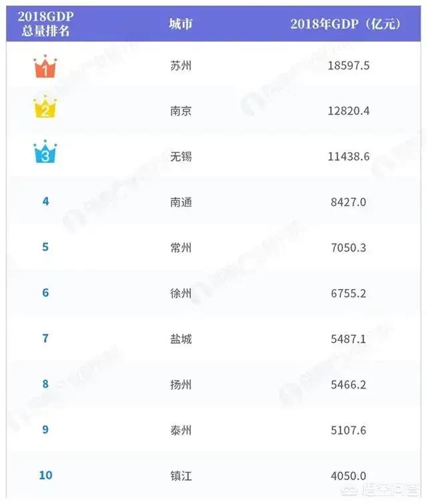Click the GDP value 5487.1

click(x=348, y=338)
